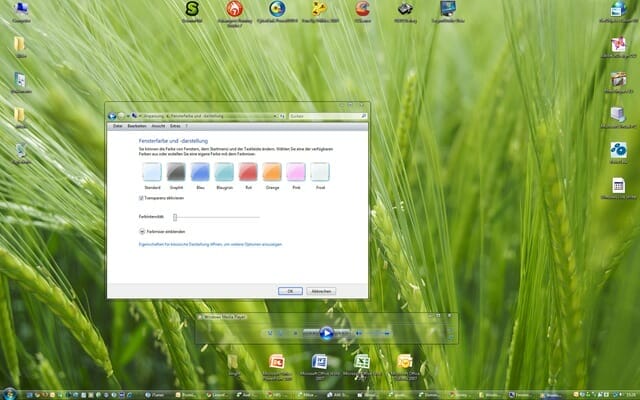
Task: Toggle the 'Transparenz aktivieren' checkbox
Action: (142, 199)
